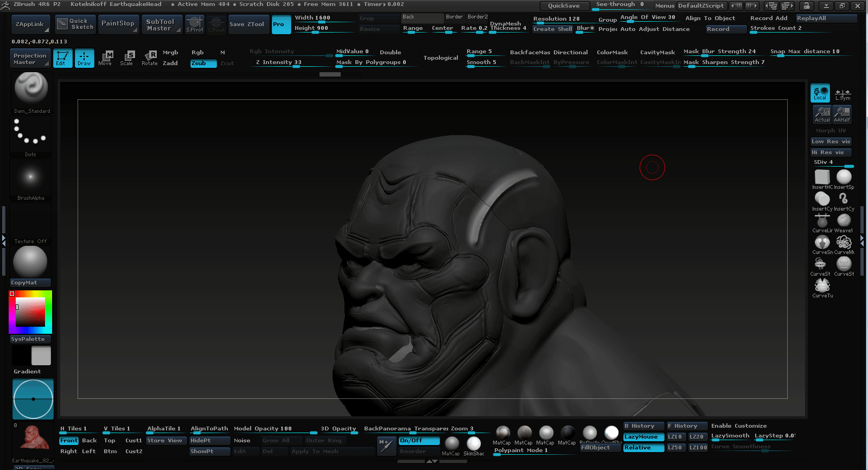
Task: Choose the CurveTube brush icon
Action: 822,287
